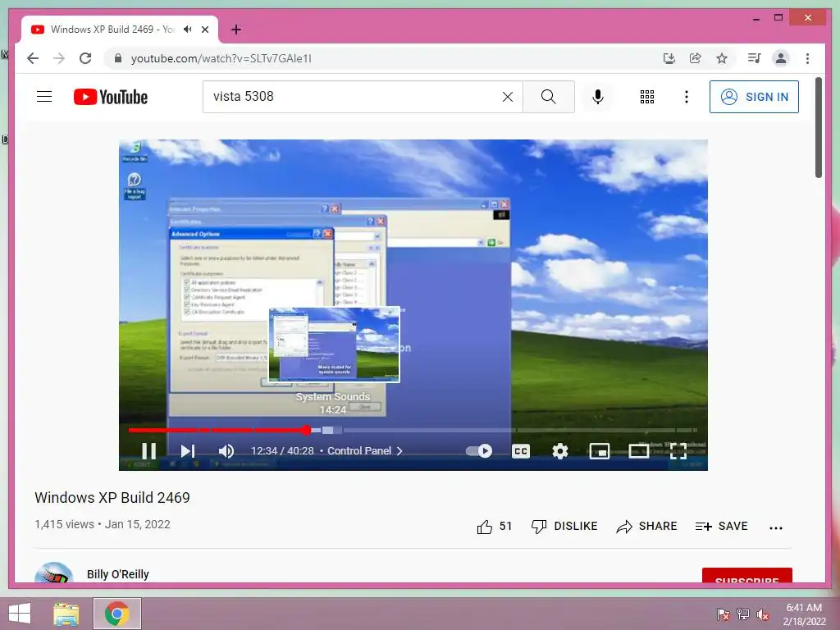Seek to the System Sounds preview thumbnail

(x=335, y=345)
